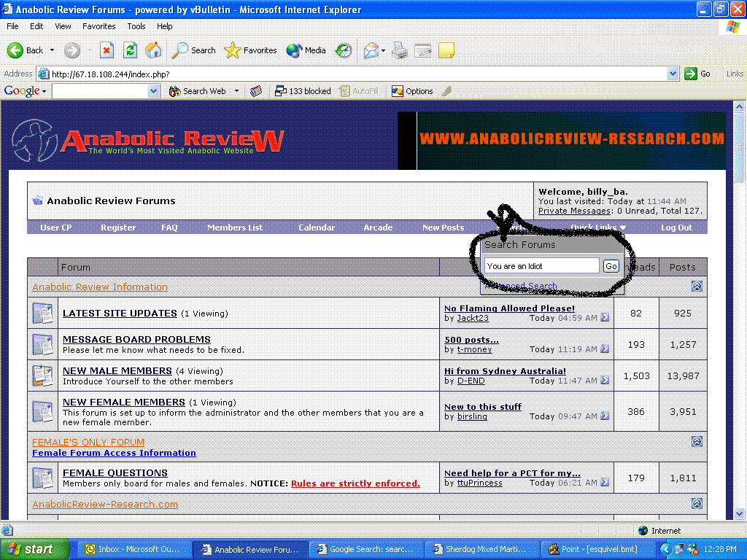Click the address bar URL field
This screenshot has height=560, width=747.
(352, 74)
